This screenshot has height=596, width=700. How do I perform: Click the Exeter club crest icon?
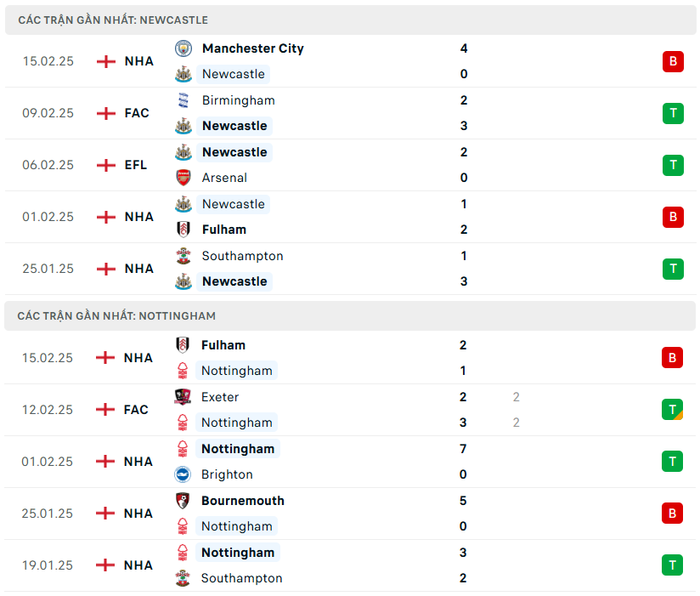coord(183,397)
